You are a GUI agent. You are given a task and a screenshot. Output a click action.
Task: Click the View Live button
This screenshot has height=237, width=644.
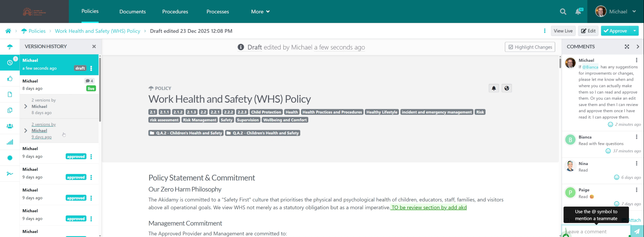coord(563,31)
